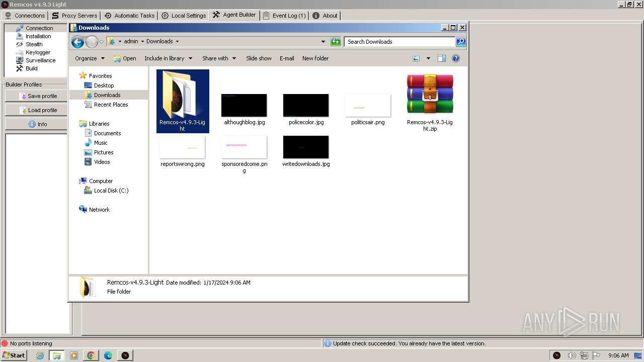Select the Agent Builder tab
Screen dimensions: 644x362
234,15
